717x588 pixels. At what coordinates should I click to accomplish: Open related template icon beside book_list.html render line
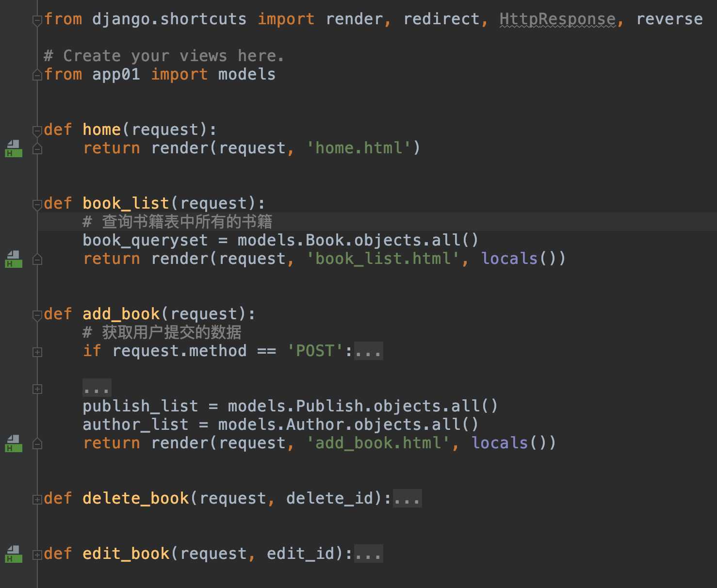pos(14,259)
